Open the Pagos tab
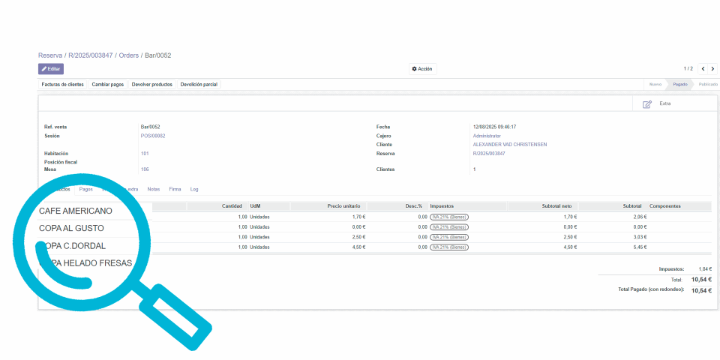 [x=85, y=189]
